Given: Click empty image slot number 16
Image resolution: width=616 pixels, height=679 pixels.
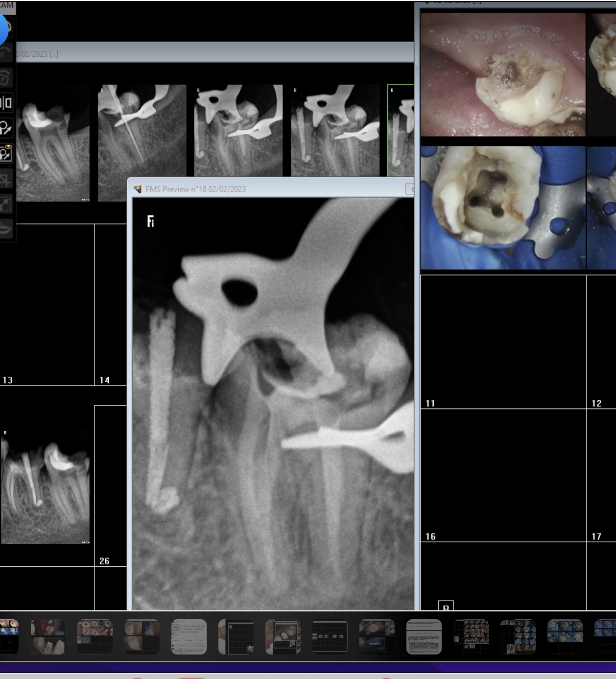Looking at the screenshot, I should pyautogui.click(x=503, y=475).
